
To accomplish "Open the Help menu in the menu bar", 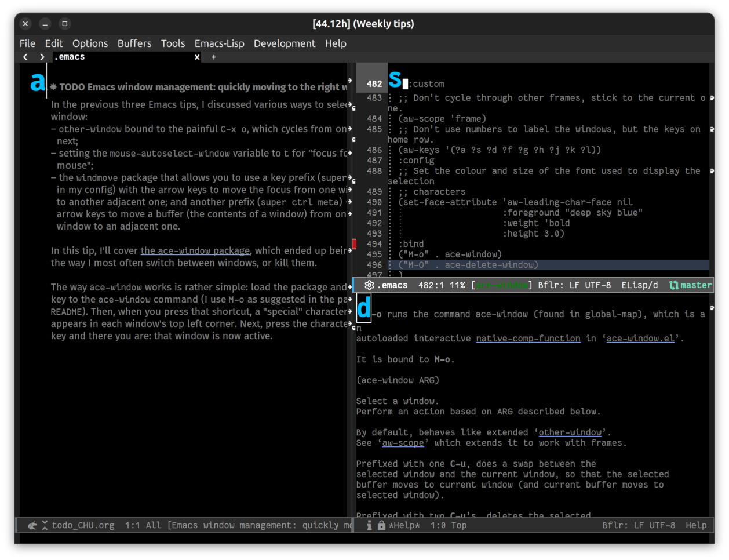I will pyautogui.click(x=336, y=43).
